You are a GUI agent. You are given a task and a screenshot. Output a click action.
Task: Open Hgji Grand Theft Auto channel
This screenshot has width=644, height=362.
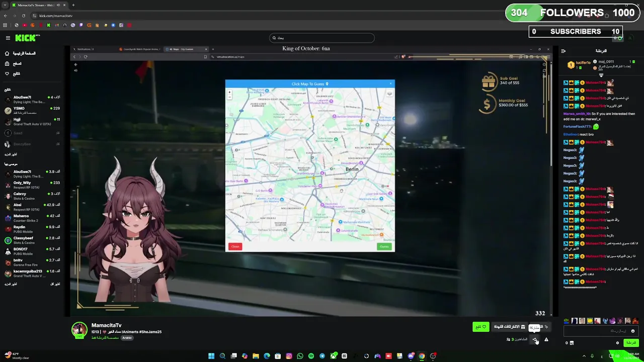pyautogui.click(x=33, y=121)
